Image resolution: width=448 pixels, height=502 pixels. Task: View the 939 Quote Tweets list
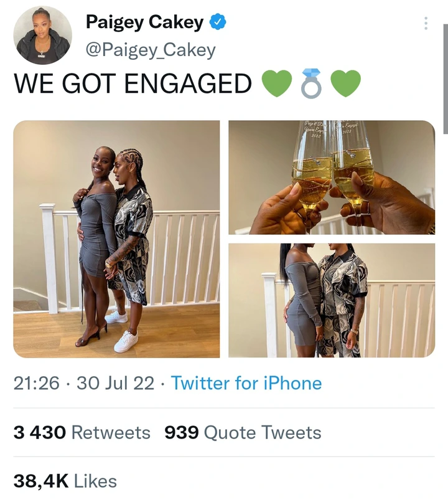coord(243,432)
